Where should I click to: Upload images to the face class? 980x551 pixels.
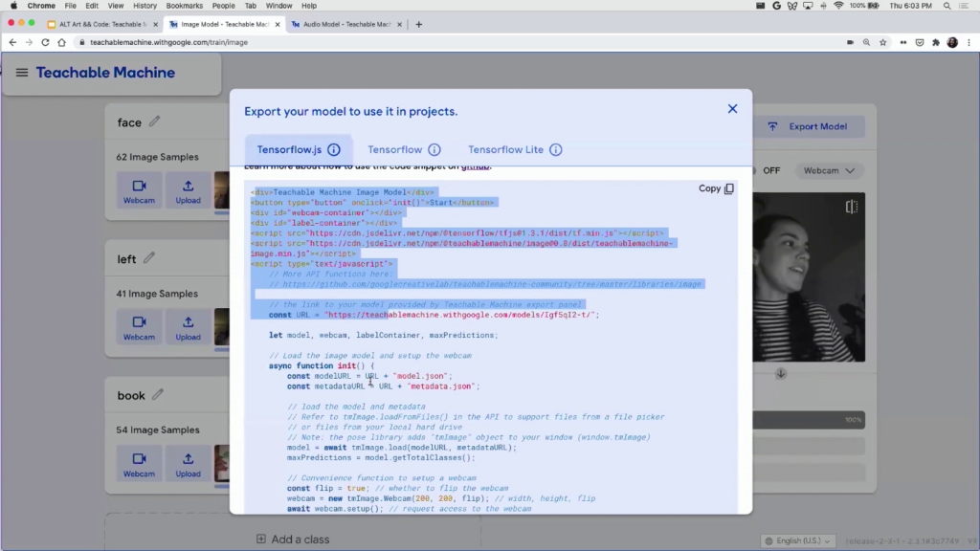(x=189, y=191)
